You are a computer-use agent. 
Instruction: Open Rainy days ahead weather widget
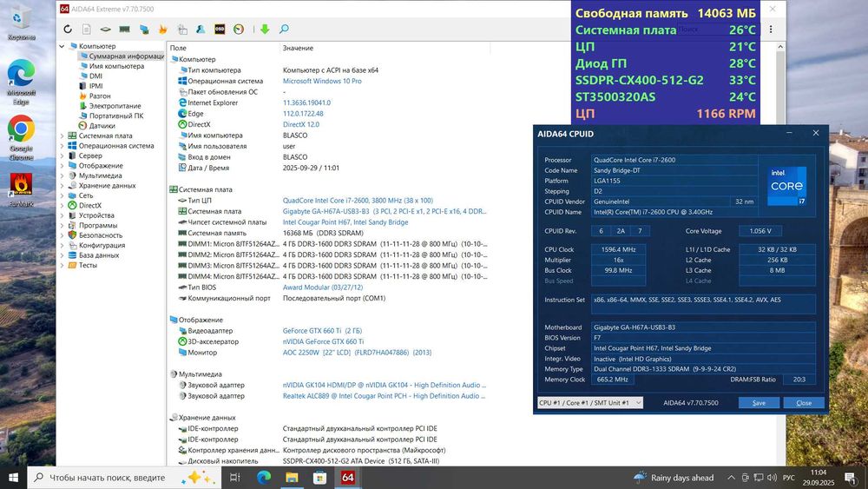674,478
